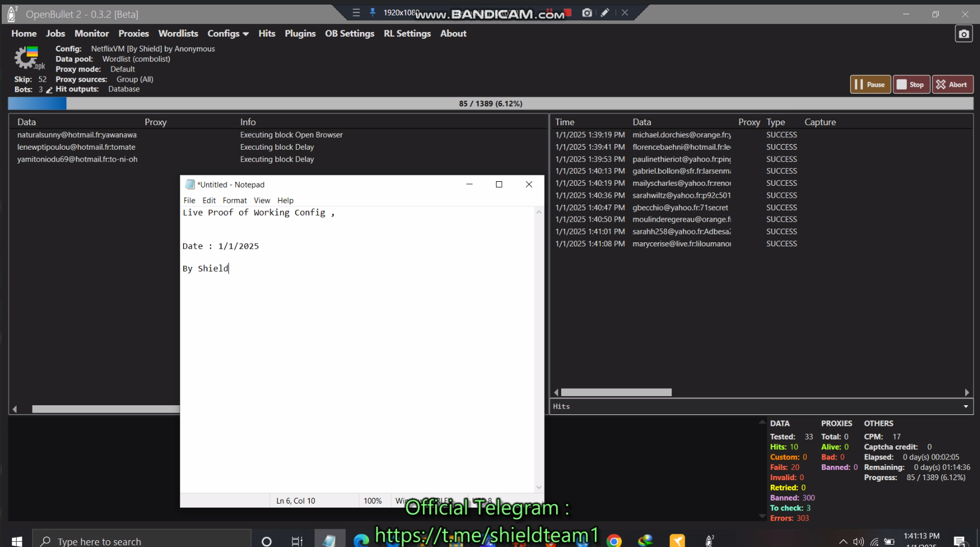This screenshot has height=547, width=980.
Task: Click the taskbar search box
Action: 142,541
